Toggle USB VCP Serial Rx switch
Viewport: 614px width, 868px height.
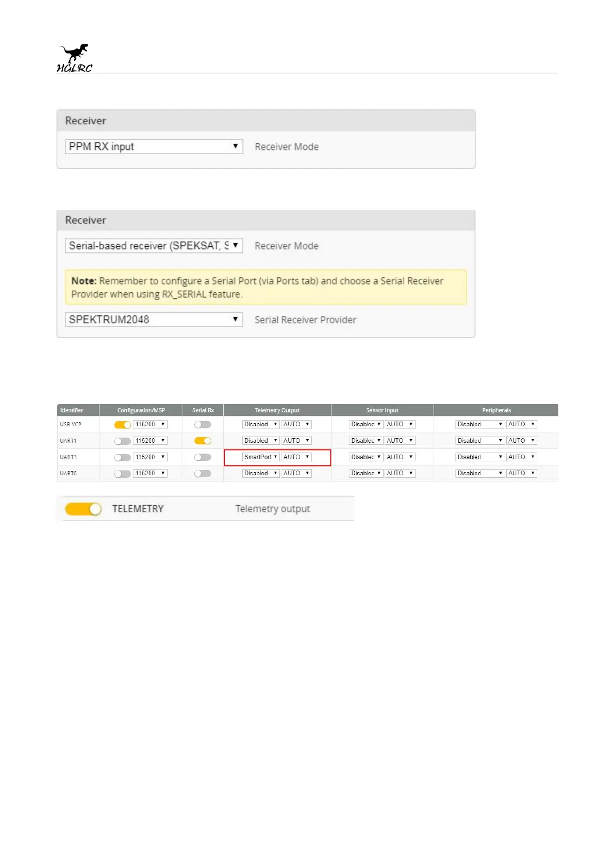203,425
